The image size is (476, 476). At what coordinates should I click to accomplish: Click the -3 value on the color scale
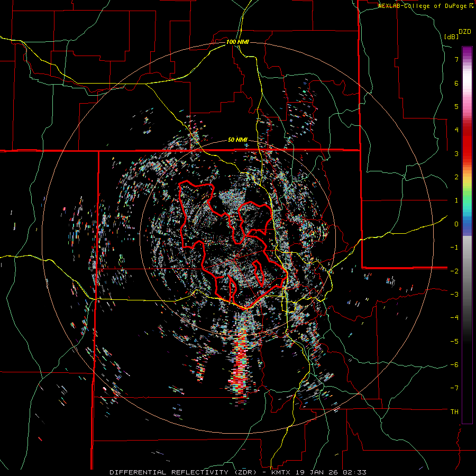[x=454, y=295]
